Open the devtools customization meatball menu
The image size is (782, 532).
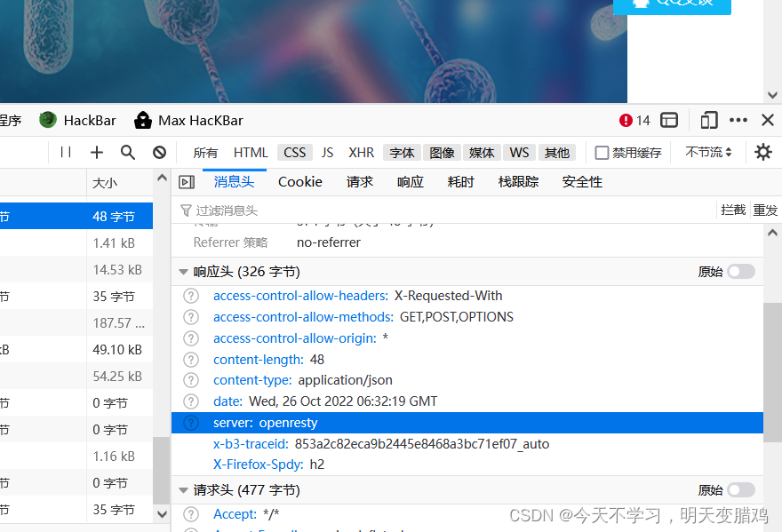[x=738, y=119]
